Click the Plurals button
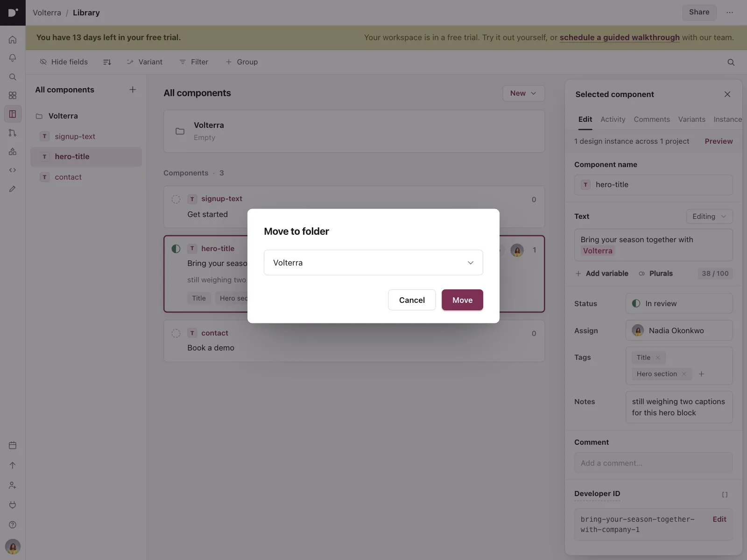 (655, 273)
